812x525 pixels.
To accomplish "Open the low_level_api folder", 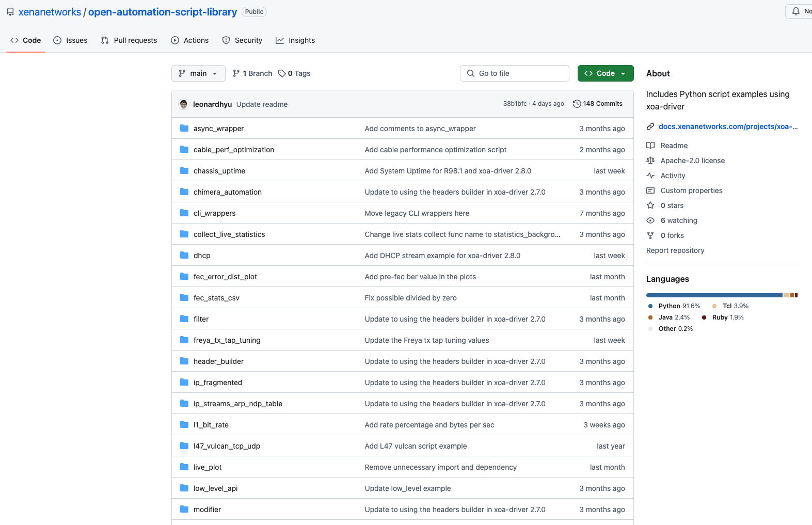I will coord(215,488).
